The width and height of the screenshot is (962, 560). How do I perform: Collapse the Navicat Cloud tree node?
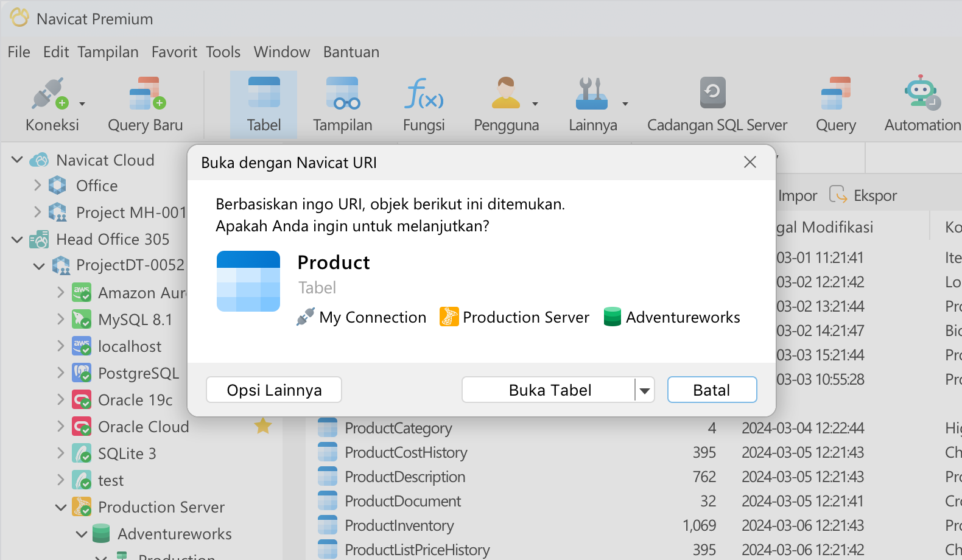click(x=18, y=160)
